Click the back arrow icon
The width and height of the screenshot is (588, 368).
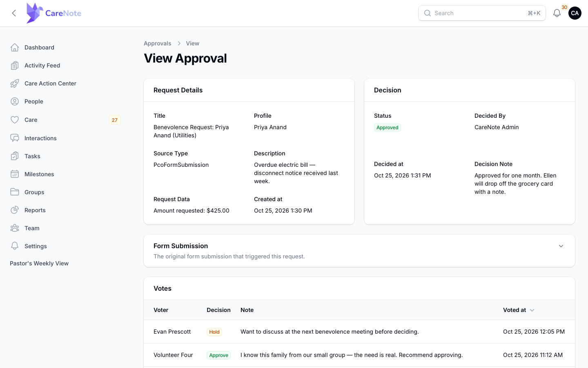coord(14,13)
